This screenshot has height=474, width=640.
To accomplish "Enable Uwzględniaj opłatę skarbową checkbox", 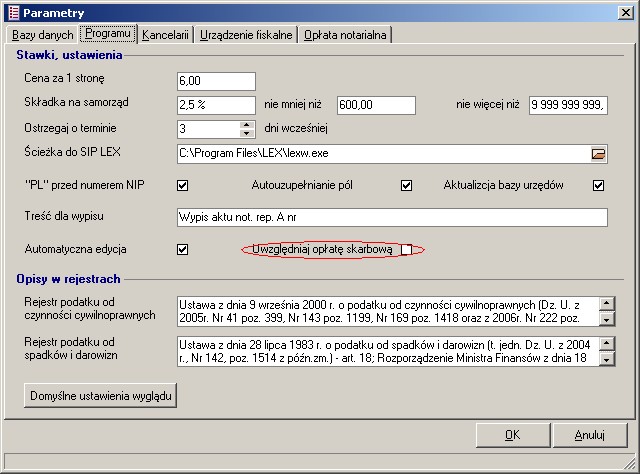I will (406, 250).
